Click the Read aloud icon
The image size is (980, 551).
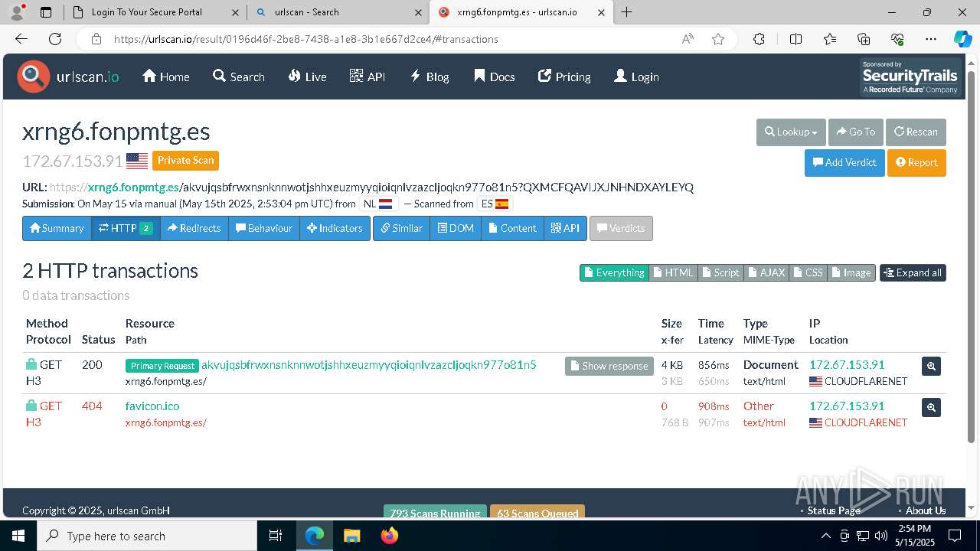pos(688,39)
